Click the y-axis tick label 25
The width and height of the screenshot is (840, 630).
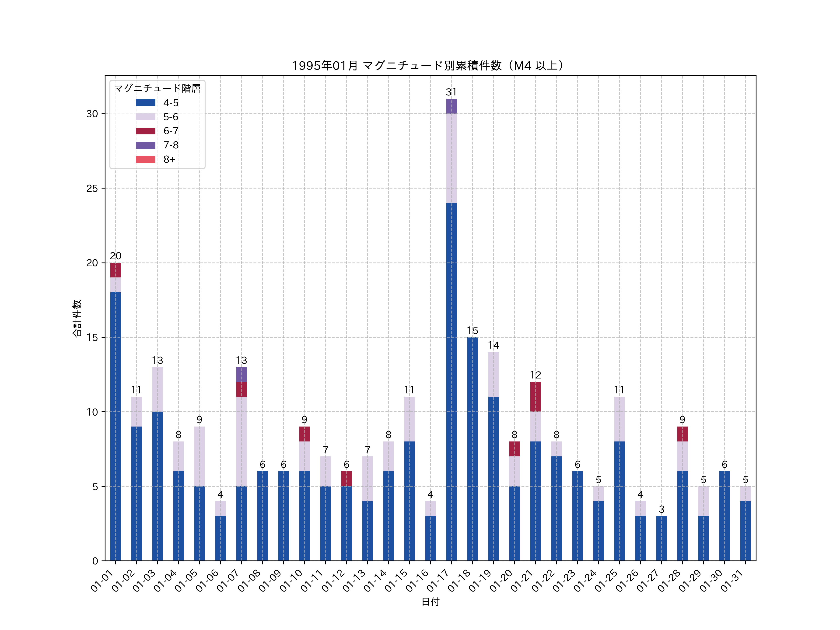pos(92,188)
